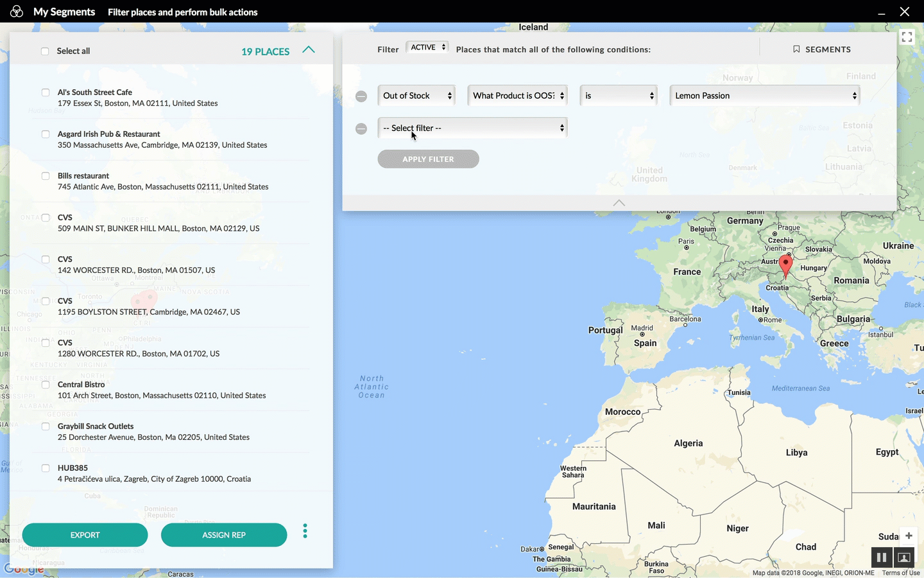924x578 pixels.
Task: Click address 509 MAIN ST, BUNKER HILL MALL
Action: (158, 229)
